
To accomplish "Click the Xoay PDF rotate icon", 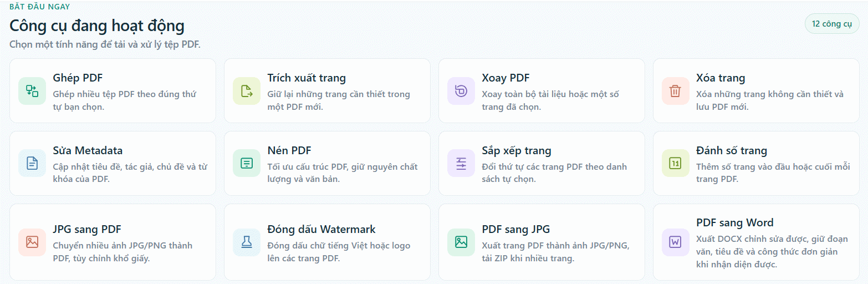I will tap(461, 91).
